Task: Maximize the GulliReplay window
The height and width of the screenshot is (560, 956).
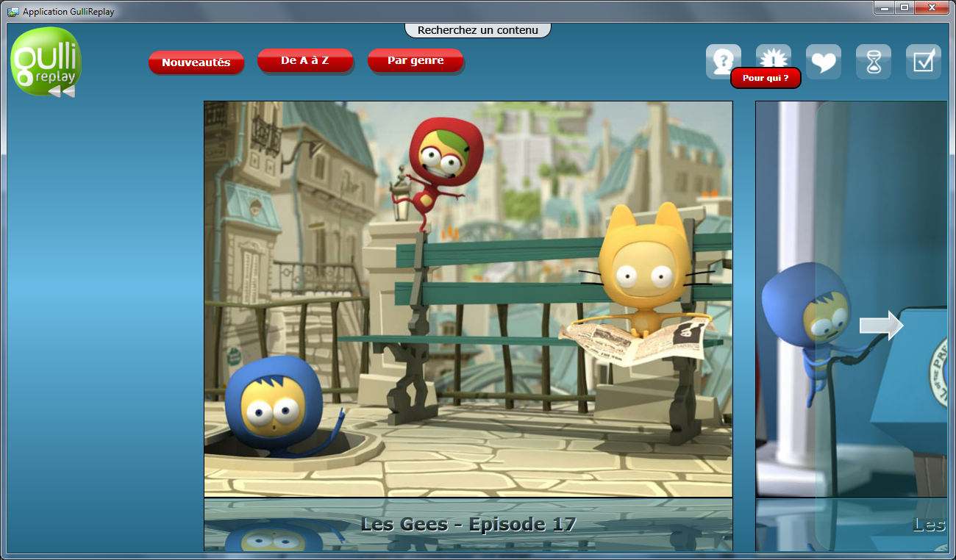Action: [904, 7]
